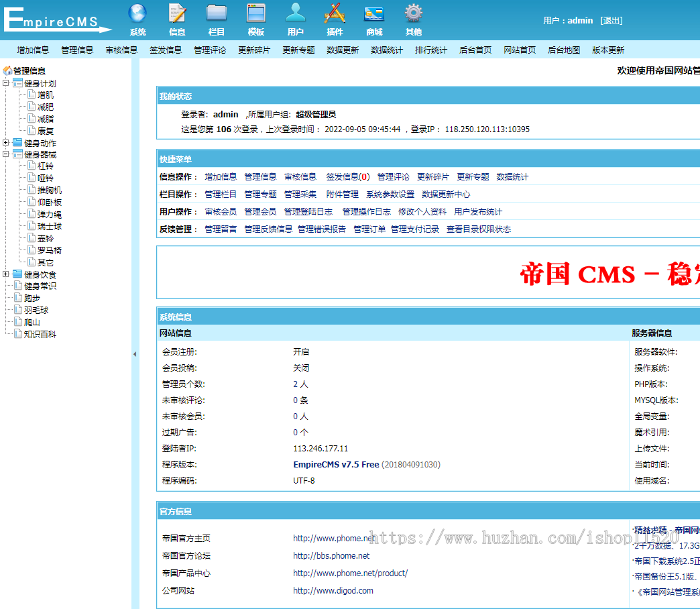Collapse the left sidebar with arrow handle
Viewport: 700px width, 609px height.
click(x=135, y=354)
